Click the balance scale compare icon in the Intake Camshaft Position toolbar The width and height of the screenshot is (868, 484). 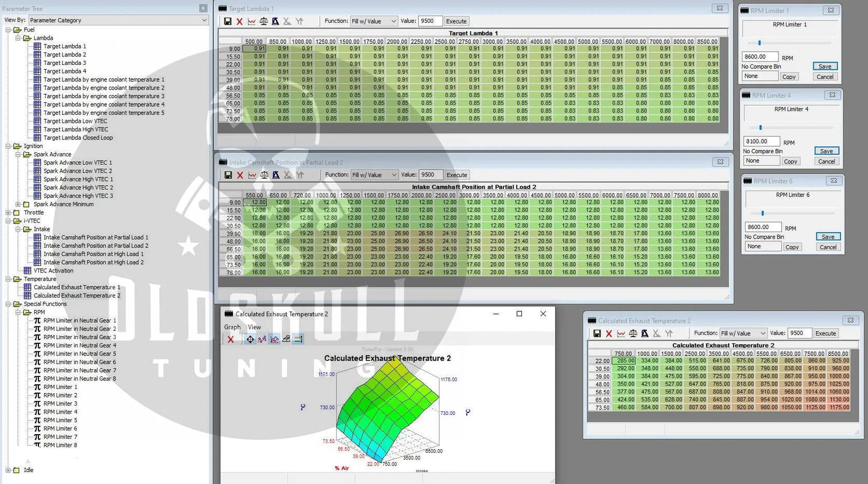click(264, 175)
